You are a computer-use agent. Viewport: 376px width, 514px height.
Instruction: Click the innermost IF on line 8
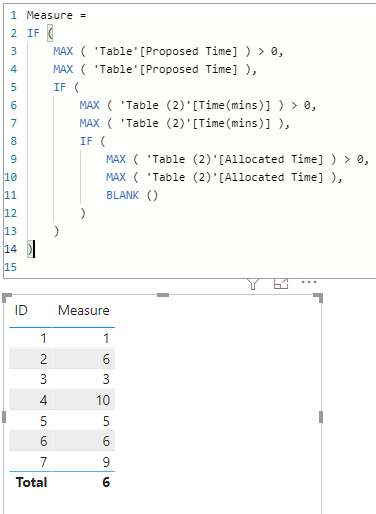point(86,141)
